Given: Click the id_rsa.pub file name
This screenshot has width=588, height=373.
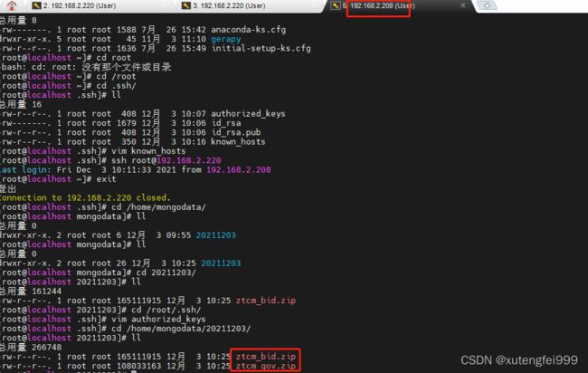Looking at the screenshot, I should pyautogui.click(x=235, y=132).
